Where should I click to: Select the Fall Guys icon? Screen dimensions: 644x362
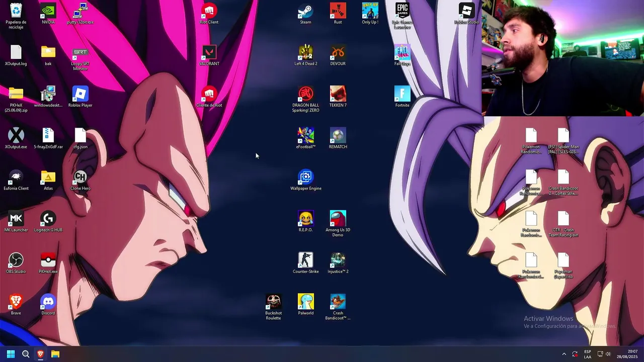pos(403,55)
